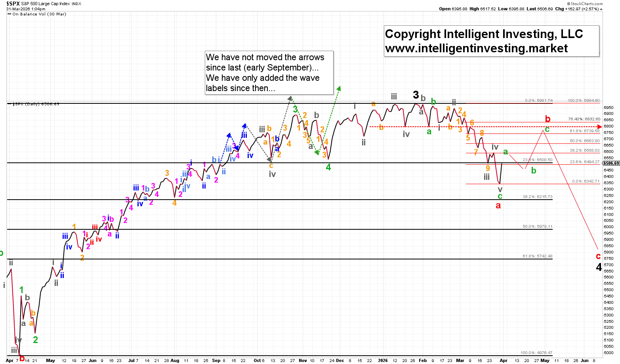
Task: Open the www.intelligentinvesting.market link
Action: pos(477,48)
